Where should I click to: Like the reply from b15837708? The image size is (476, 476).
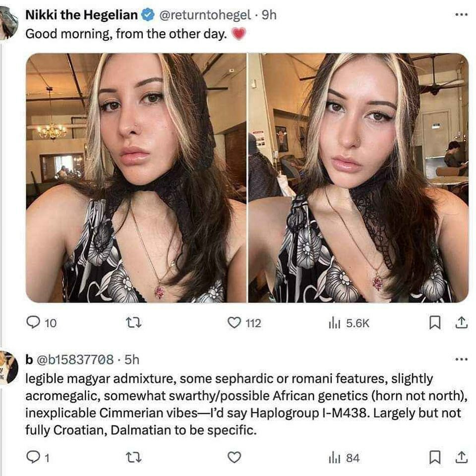[x=234, y=458]
